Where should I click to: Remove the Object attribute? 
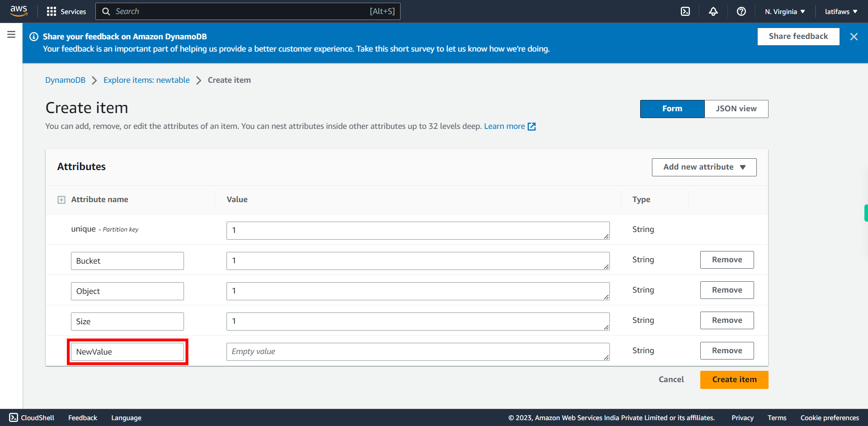click(x=727, y=290)
